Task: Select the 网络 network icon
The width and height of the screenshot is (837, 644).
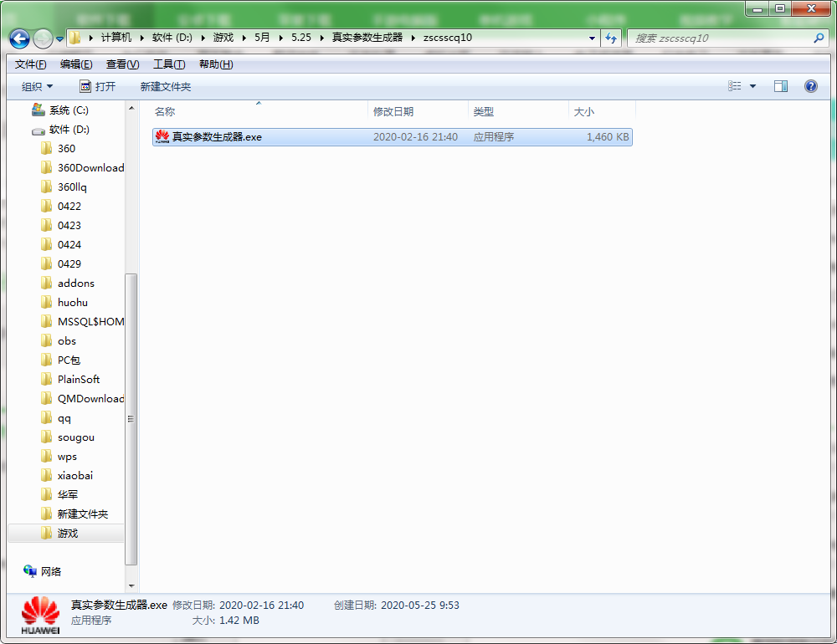Action: (31, 571)
